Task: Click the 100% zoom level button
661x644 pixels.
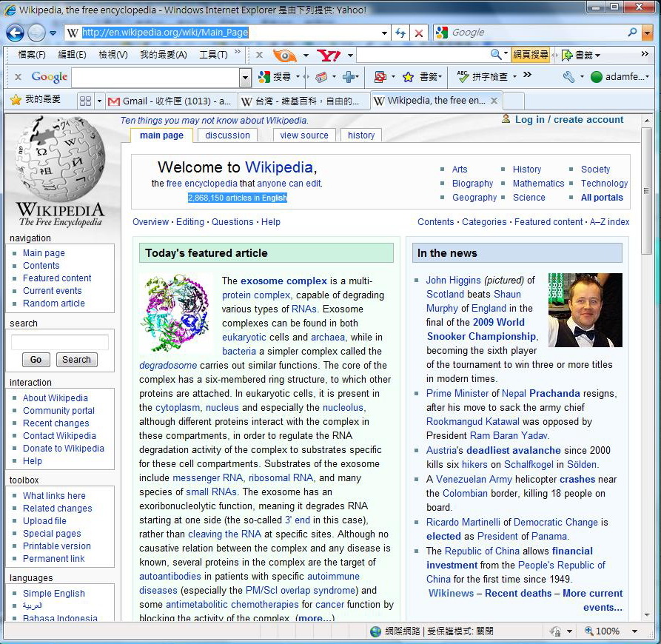Action: click(602, 631)
